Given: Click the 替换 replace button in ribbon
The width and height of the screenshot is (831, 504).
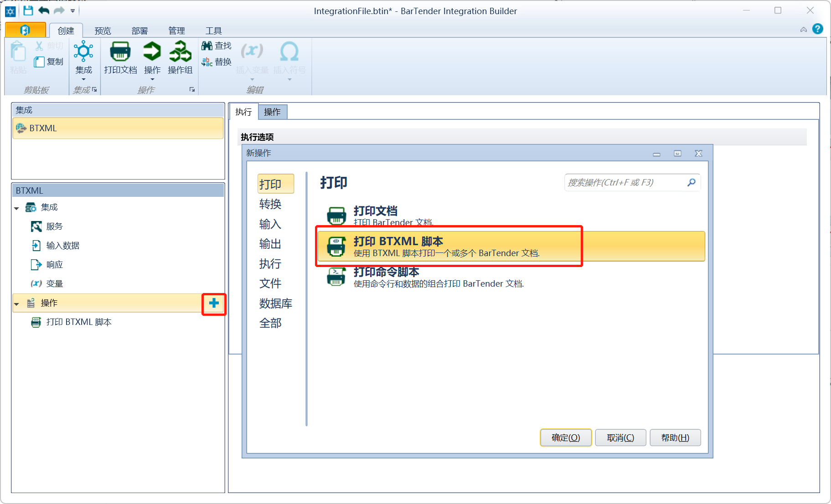Looking at the screenshot, I should pyautogui.click(x=217, y=62).
